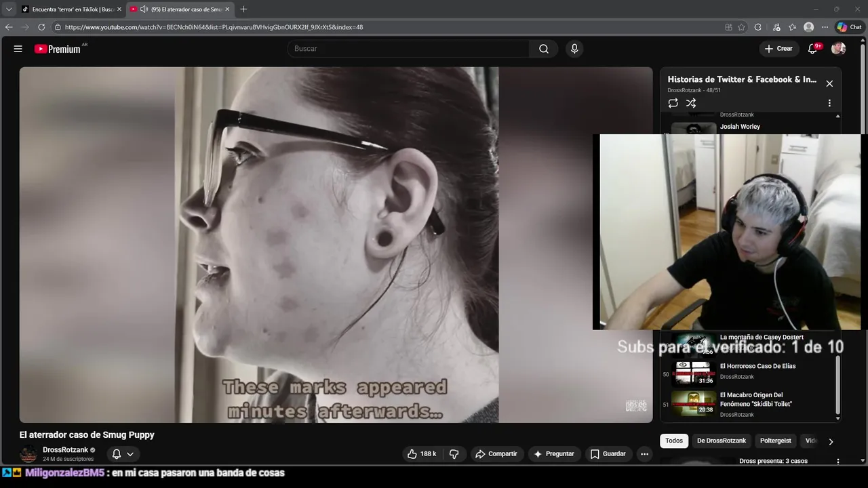Close the YouTube browser tab

[x=227, y=9]
